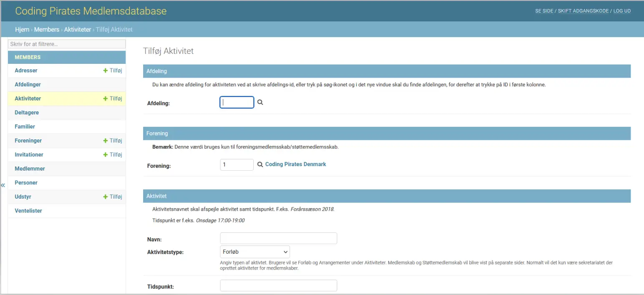Viewport: 644px width, 295px height.
Task: Navigate to Hjem in breadcrumb
Action: [x=22, y=30]
